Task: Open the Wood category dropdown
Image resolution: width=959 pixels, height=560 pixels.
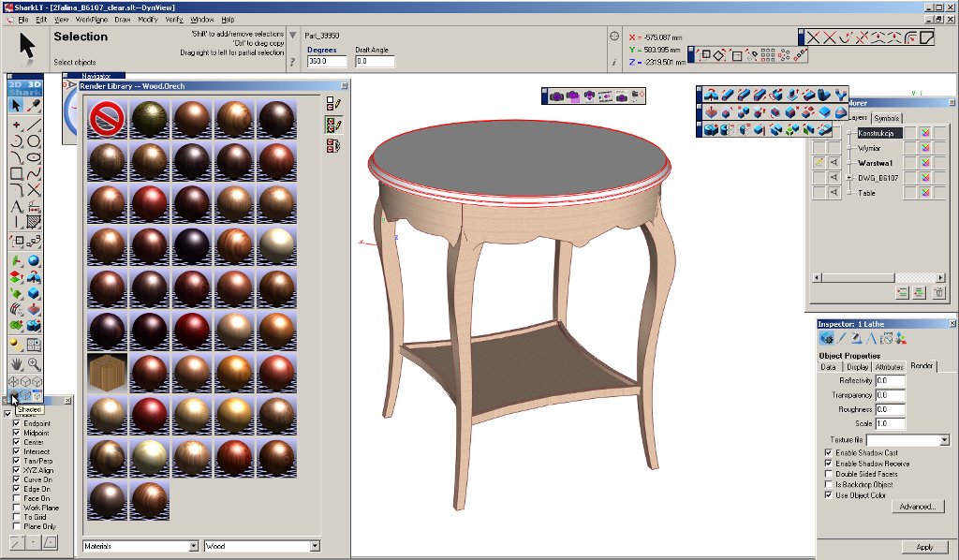Action: [315, 546]
